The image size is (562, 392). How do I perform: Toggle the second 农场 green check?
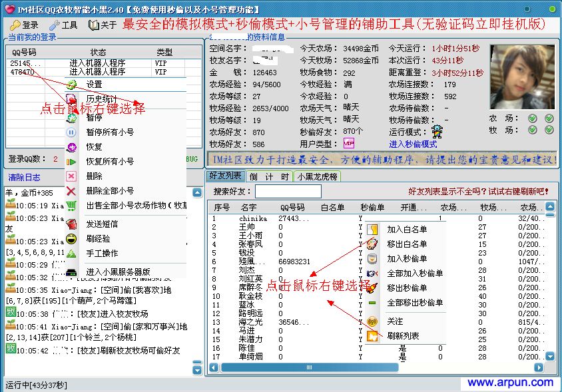point(549,118)
